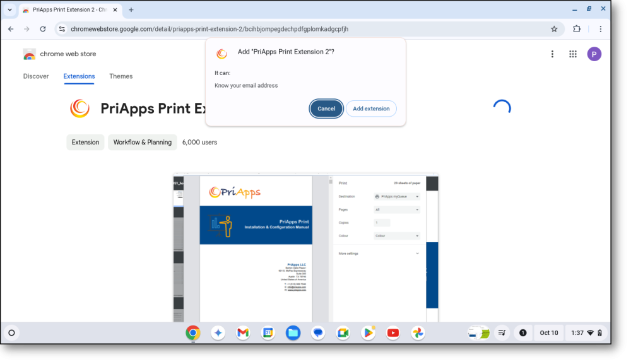This screenshot has height=364, width=631.
Task: Open Google Calendar from the shelf
Action: [268, 332]
